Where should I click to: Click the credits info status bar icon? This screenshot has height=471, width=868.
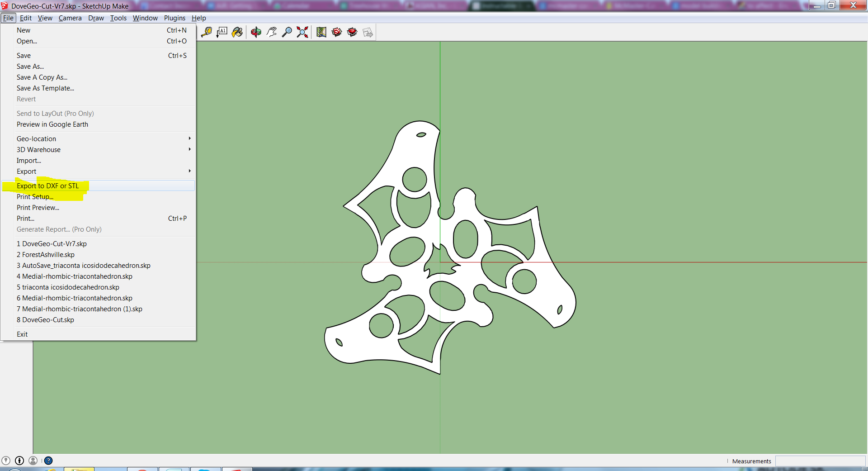(x=19, y=461)
